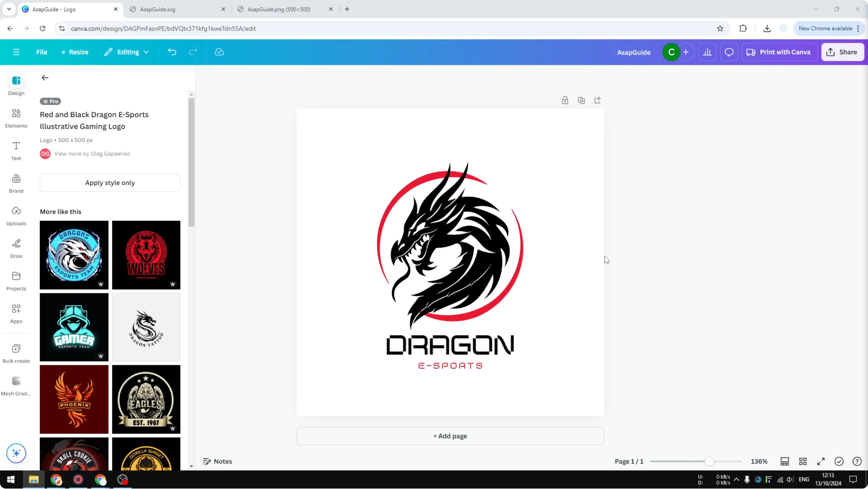The image size is (868, 489).
Task: Open the Text panel
Action: click(x=16, y=150)
